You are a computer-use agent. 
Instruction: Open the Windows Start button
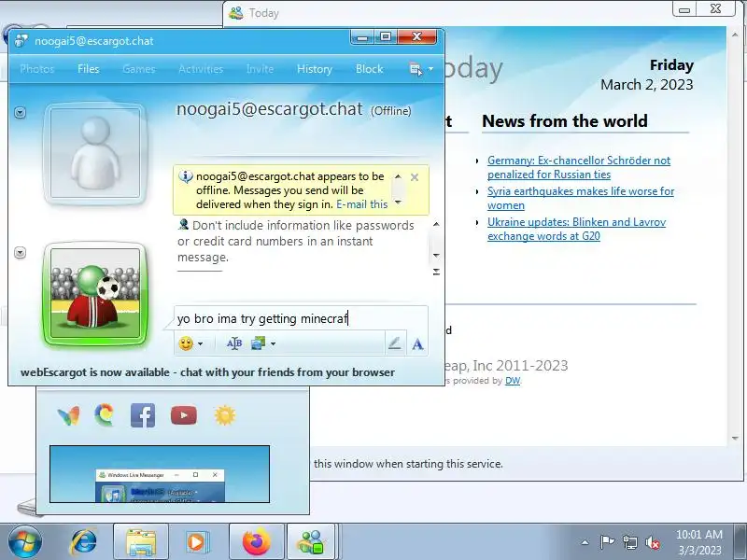click(25, 542)
